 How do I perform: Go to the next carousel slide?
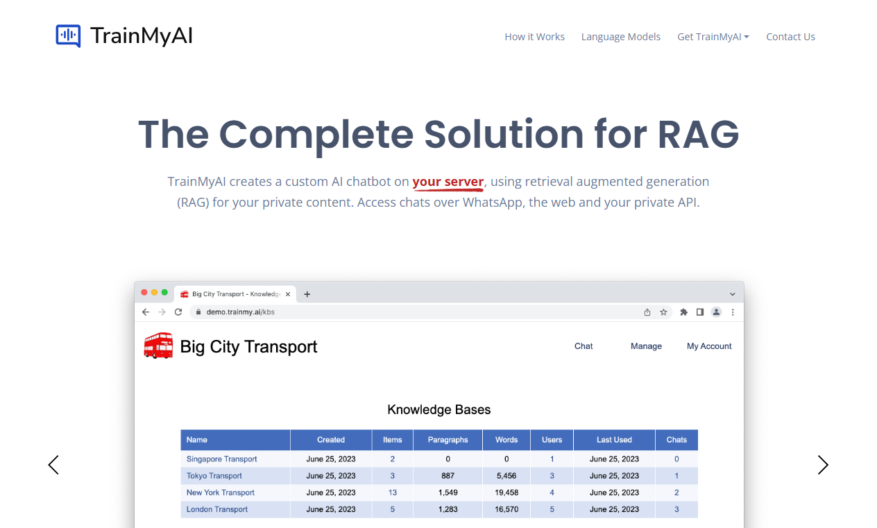click(x=823, y=465)
